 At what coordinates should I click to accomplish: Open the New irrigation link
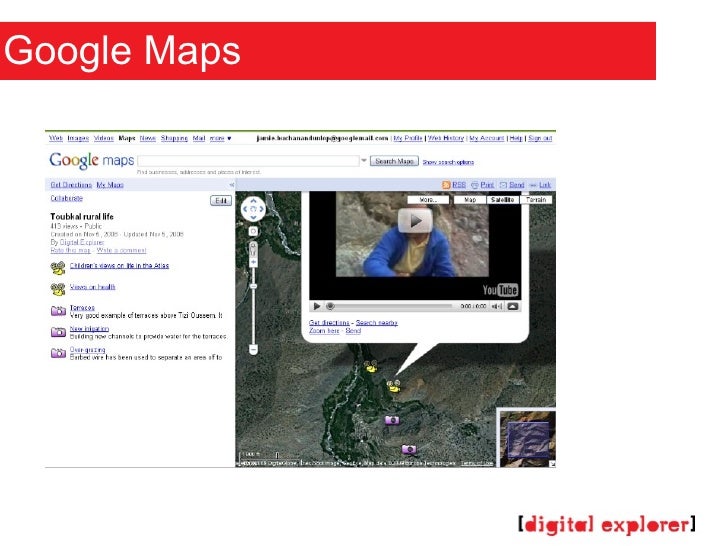click(x=89, y=329)
